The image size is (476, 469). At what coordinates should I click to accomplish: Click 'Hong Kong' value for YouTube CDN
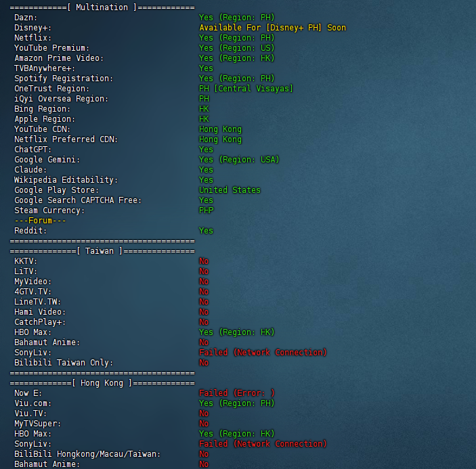coord(220,129)
